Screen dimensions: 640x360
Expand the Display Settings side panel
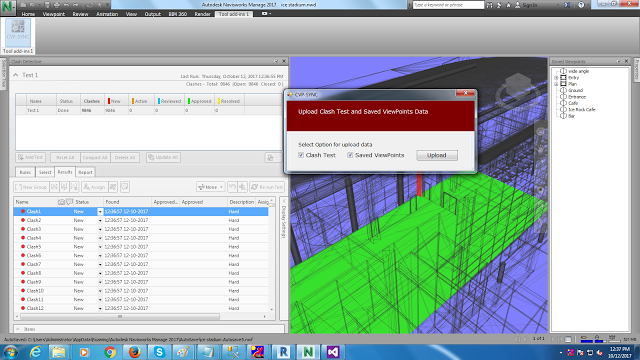coord(284,201)
